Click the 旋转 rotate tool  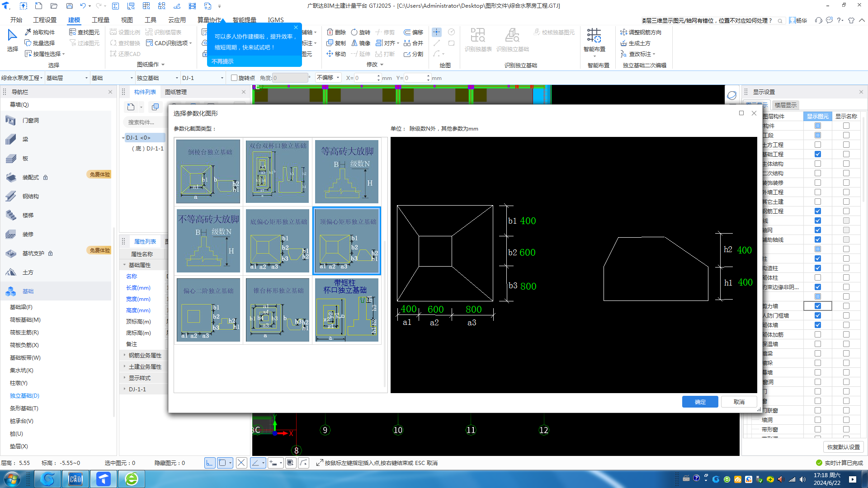click(361, 32)
